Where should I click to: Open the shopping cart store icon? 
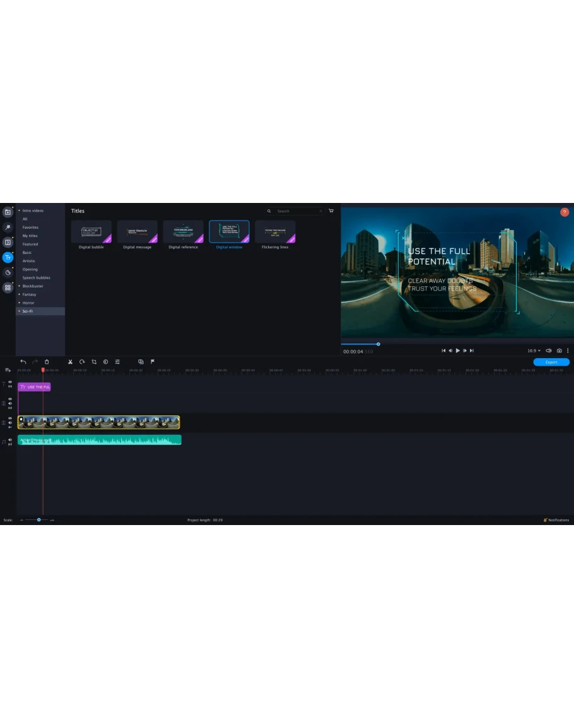(x=331, y=211)
